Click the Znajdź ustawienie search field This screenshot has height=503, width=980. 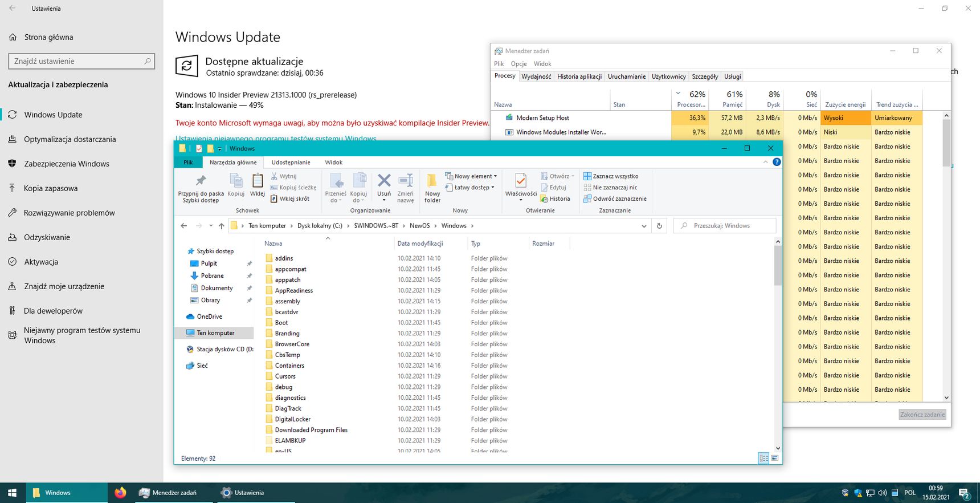point(81,61)
